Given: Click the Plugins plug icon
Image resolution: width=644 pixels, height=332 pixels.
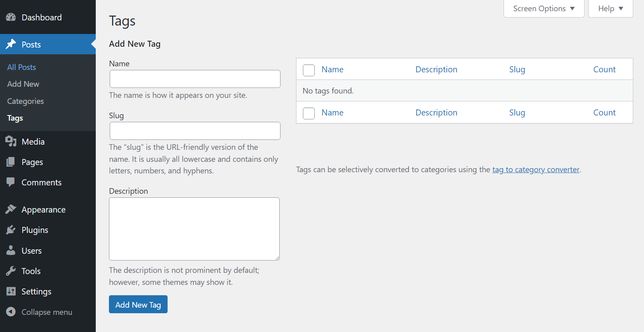Looking at the screenshot, I should [11, 230].
